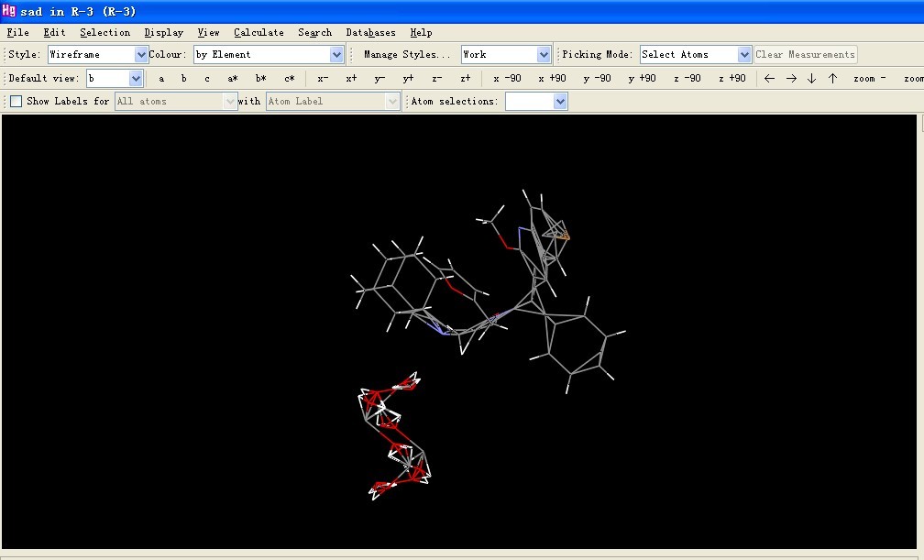Click the left arrow translate icon
Image resolution: width=924 pixels, height=560 pixels.
[x=769, y=79]
